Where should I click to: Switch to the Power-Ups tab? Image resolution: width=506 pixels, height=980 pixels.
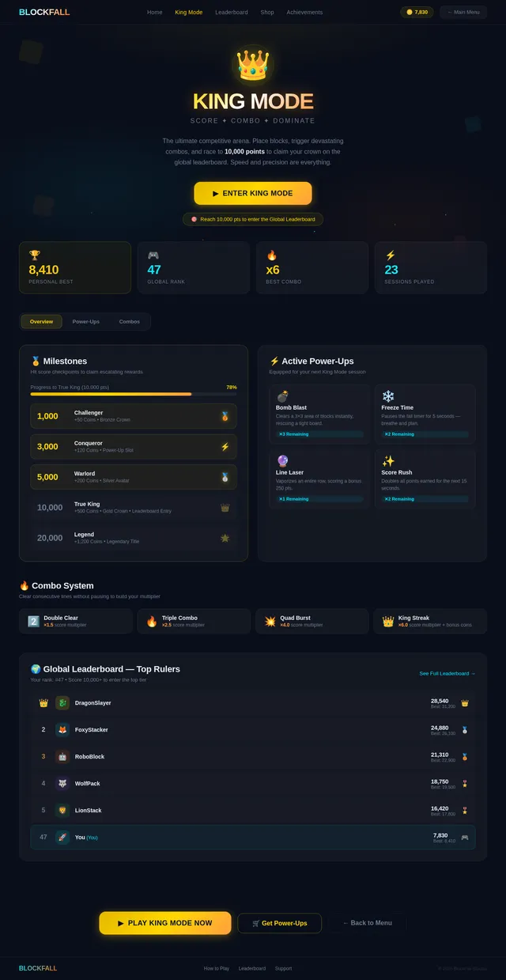(x=86, y=322)
